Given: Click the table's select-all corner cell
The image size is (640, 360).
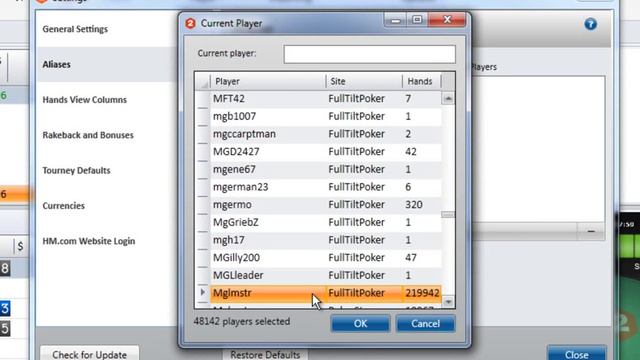Looking at the screenshot, I should (203, 81).
